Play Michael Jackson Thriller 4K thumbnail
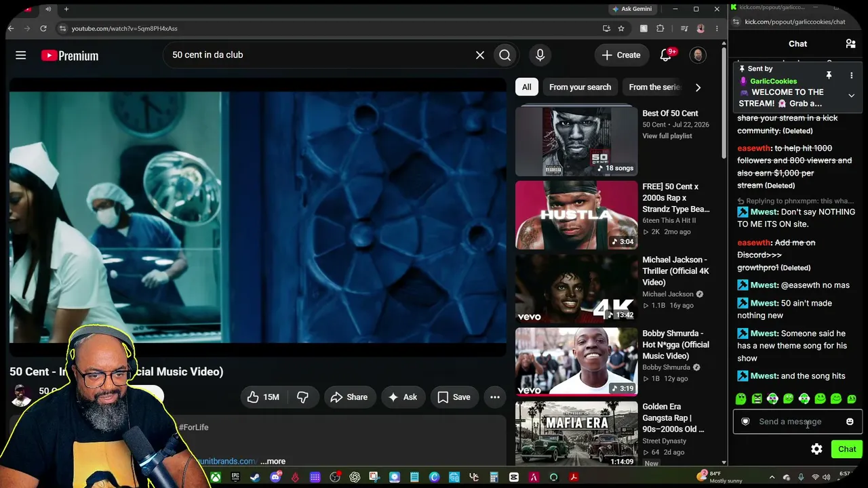 pos(576,288)
